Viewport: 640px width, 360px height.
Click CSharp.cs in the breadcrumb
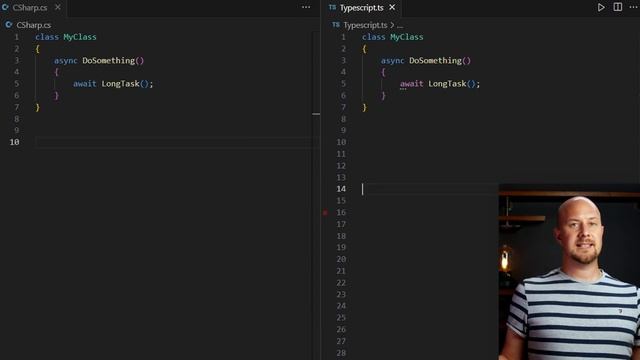[x=33, y=25]
